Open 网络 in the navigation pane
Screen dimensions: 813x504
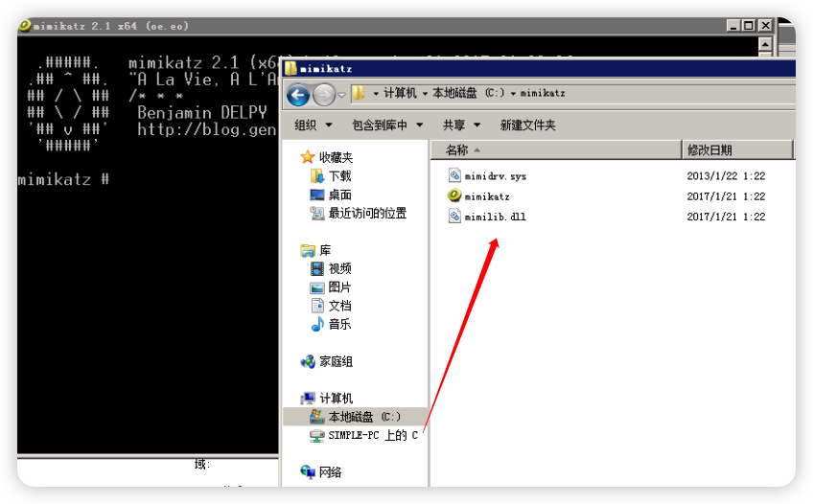[x=330, y=471]
